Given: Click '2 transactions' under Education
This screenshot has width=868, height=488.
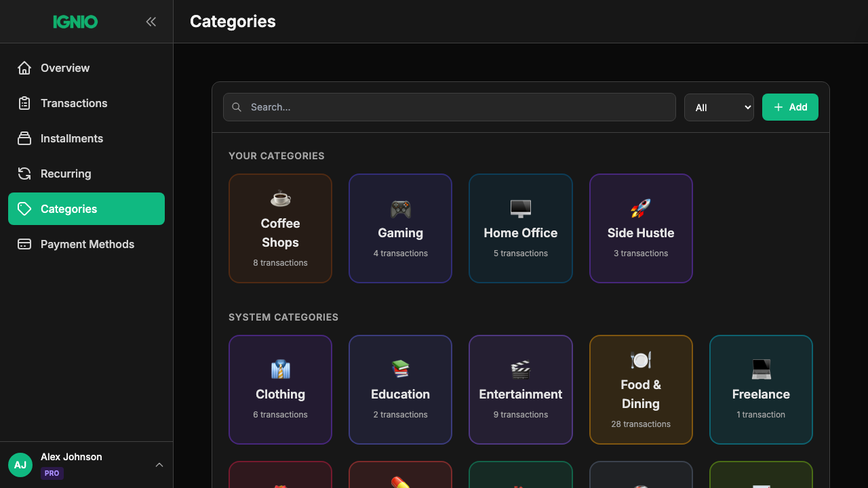Looking at the screenshot, I should (x=400, y=415).
